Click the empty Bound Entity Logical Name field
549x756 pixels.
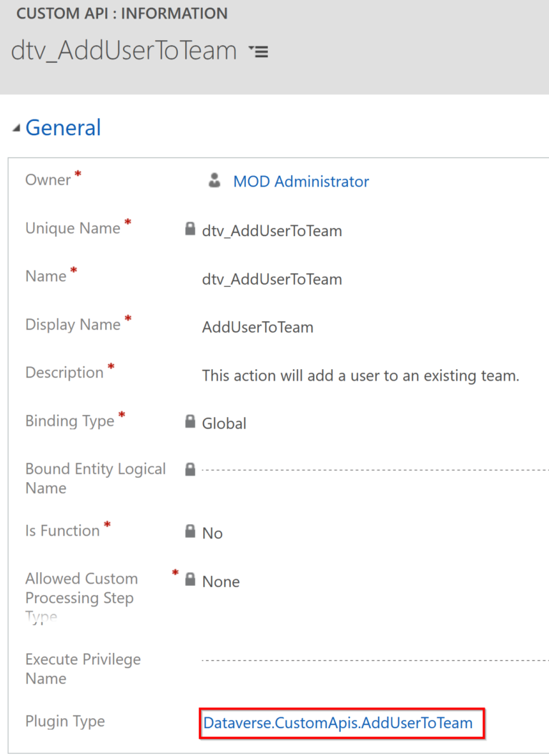[375, 470]
